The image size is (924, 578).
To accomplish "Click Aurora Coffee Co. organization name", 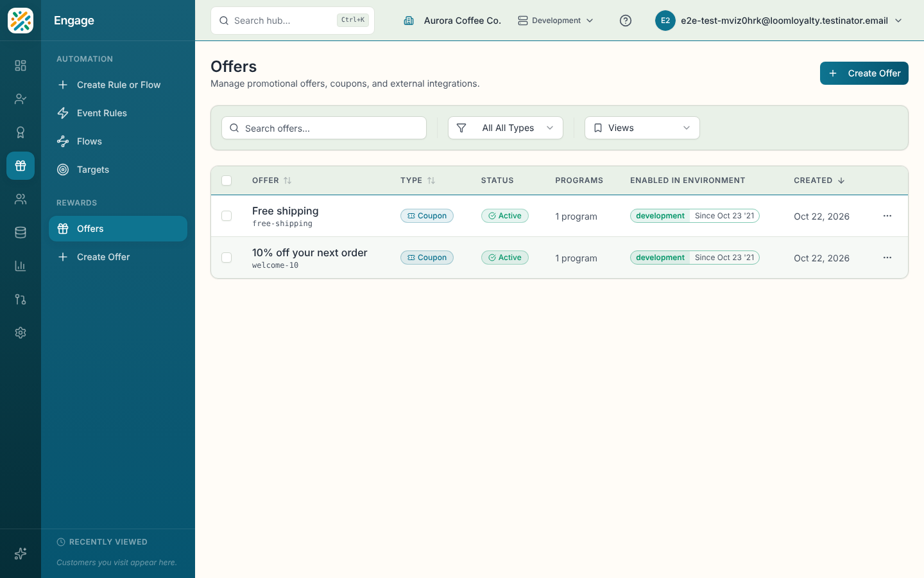I will click(x=463, y=21).
